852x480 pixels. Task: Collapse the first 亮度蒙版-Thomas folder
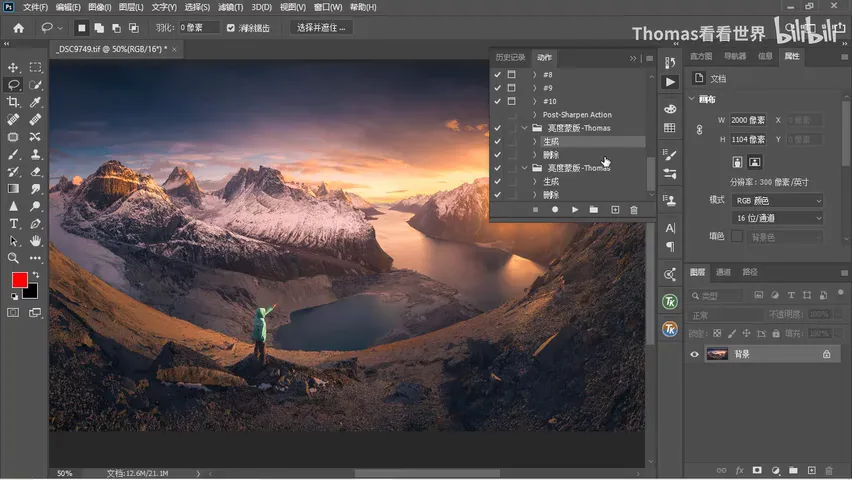point(524,128)
